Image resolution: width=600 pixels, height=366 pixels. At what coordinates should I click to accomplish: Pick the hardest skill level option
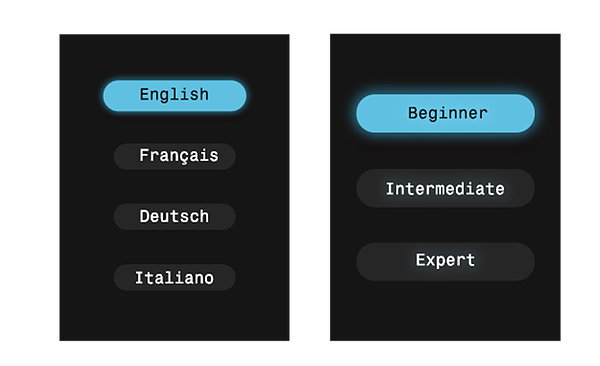coord(445,262)
